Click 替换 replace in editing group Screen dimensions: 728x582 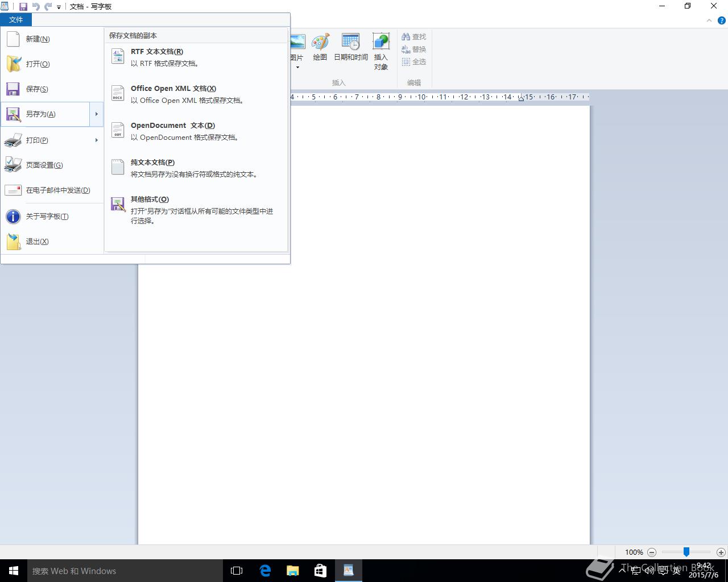click(414, 49)
